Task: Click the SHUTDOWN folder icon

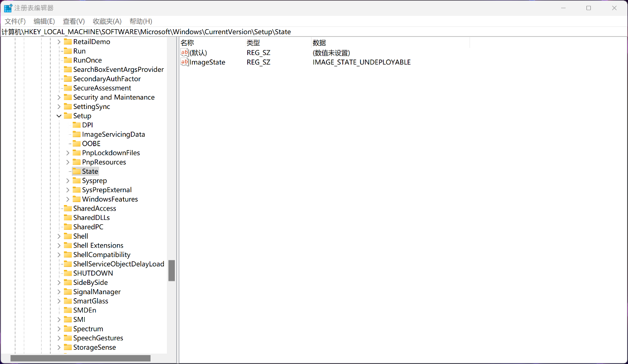Action: click(68, 273)
